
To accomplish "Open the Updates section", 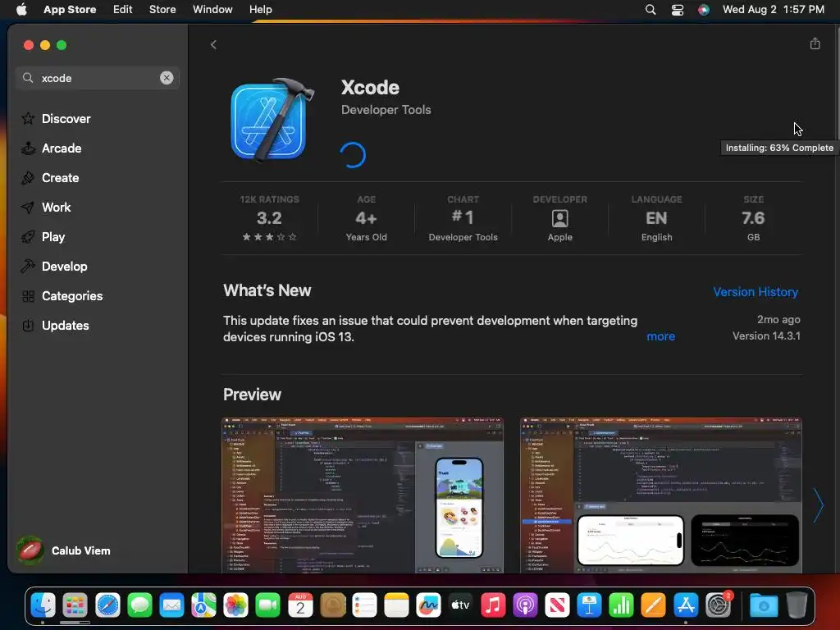I will point(55,325).
